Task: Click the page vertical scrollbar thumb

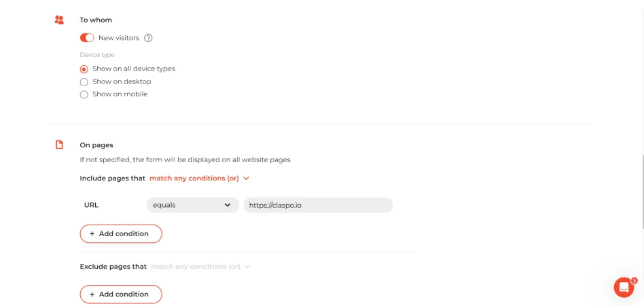Action: pyautogui.click(x=641, y=192)
